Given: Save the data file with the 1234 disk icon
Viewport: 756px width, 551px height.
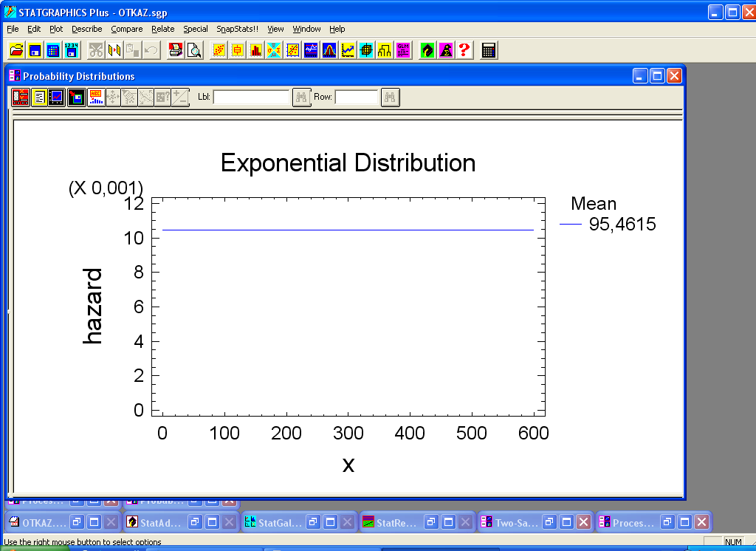Looking at the screenshot, I should pos(72,50).
